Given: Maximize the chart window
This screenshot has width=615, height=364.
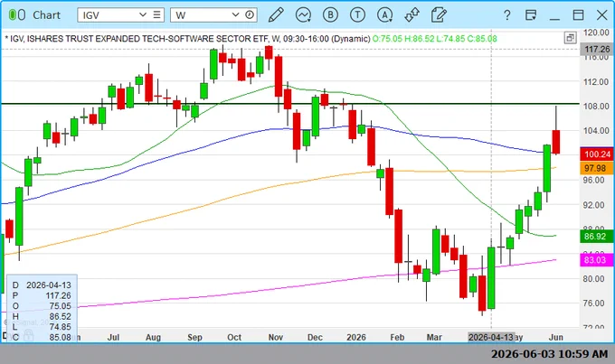Looking at the screenshot, I should (578, 14).
